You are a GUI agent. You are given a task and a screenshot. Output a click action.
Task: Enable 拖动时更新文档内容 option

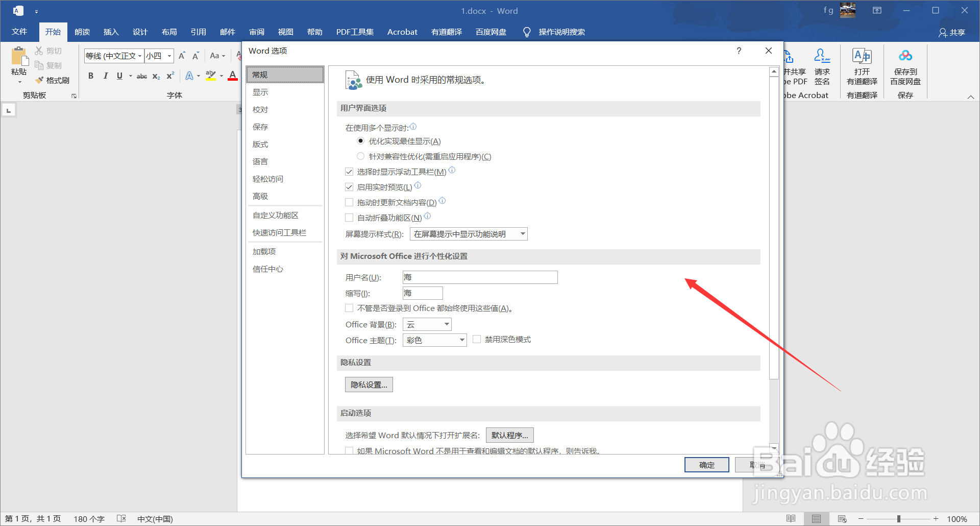[x=349, y=202]
